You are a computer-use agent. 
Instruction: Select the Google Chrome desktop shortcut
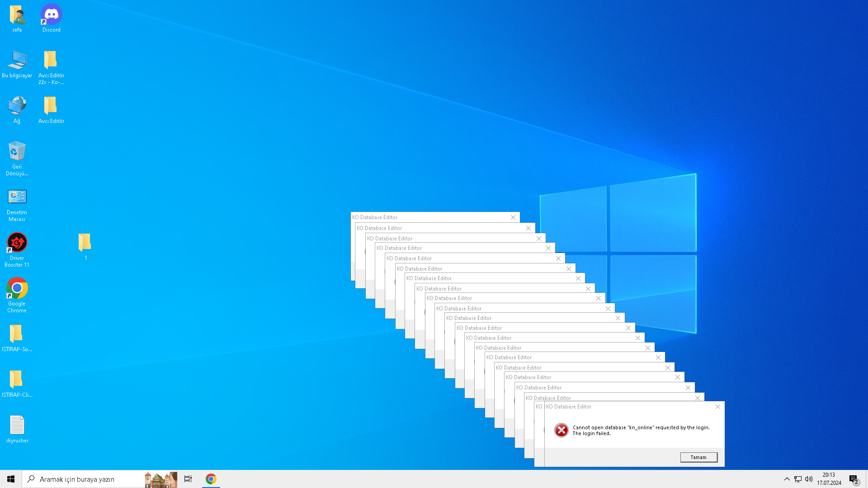pos(17,296)
